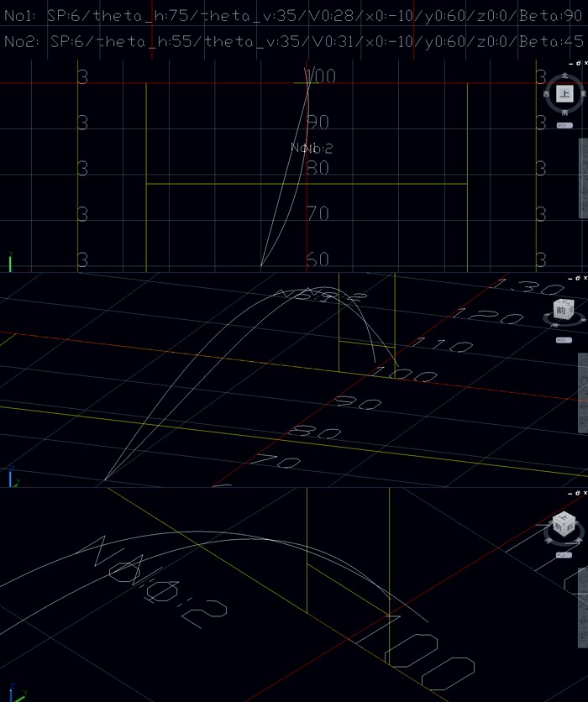Click the ViewCube front face in middle viewport
The height and width of the screenshot is (702, 588).
coord(561,311)
